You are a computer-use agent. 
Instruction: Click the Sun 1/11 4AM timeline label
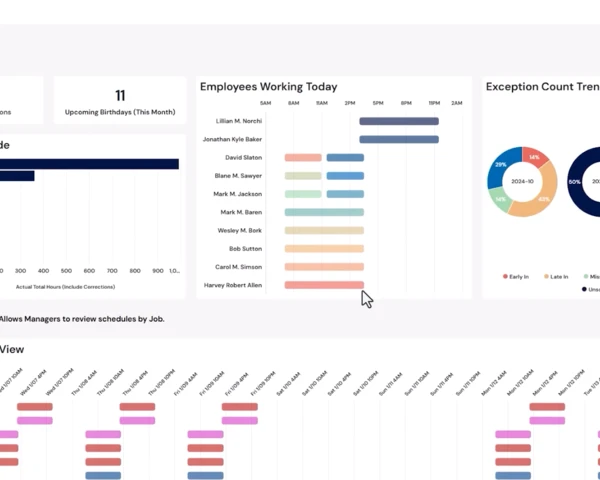[x=391, y=382]
